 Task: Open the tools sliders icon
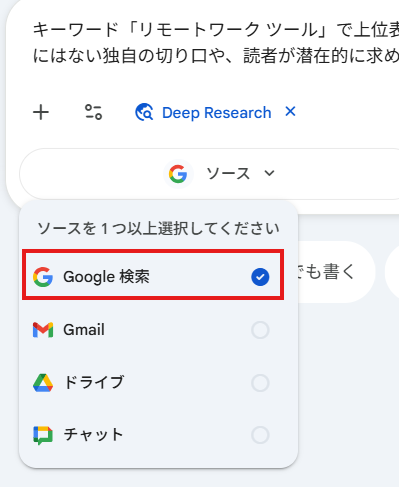tap(93, 112)
